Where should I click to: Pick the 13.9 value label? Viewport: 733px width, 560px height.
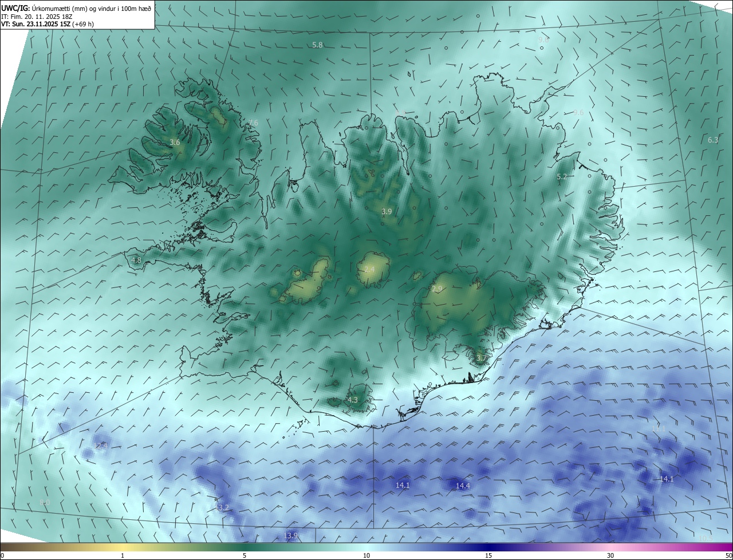(x=290, y=535)
